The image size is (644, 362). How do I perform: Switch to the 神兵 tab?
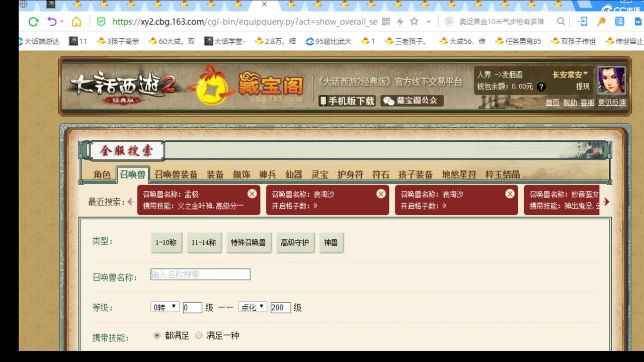(268, 174)
